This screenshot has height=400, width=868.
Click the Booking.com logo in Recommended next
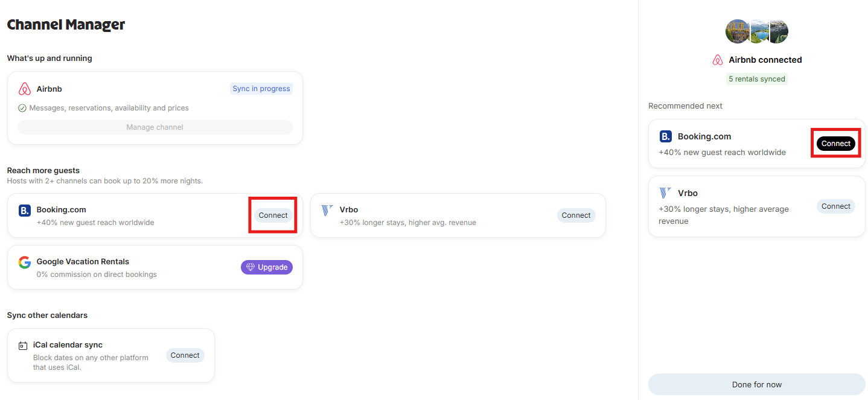coord(665,137)
